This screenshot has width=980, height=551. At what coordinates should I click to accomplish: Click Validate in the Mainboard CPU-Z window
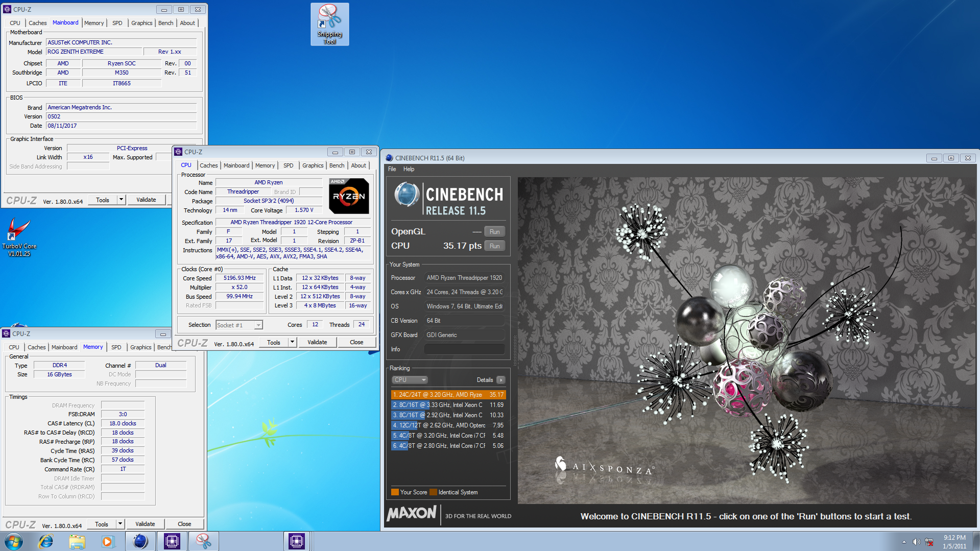click(x=146, y=200)
